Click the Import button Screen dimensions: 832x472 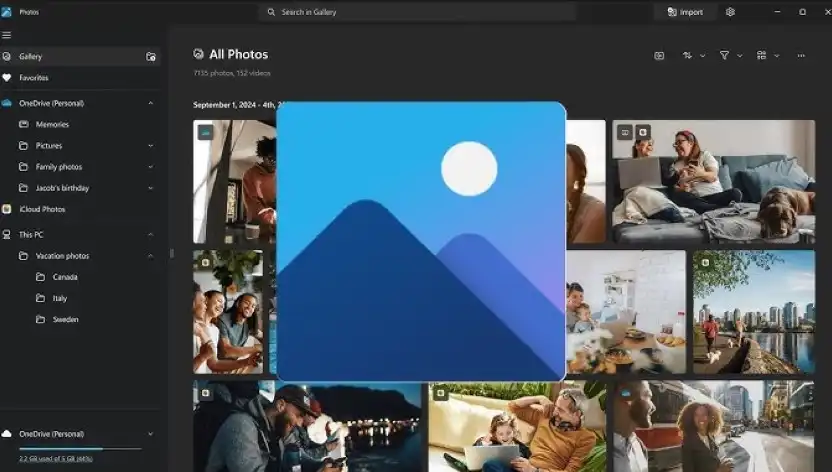pyautogui.click(x=684, y=12)
